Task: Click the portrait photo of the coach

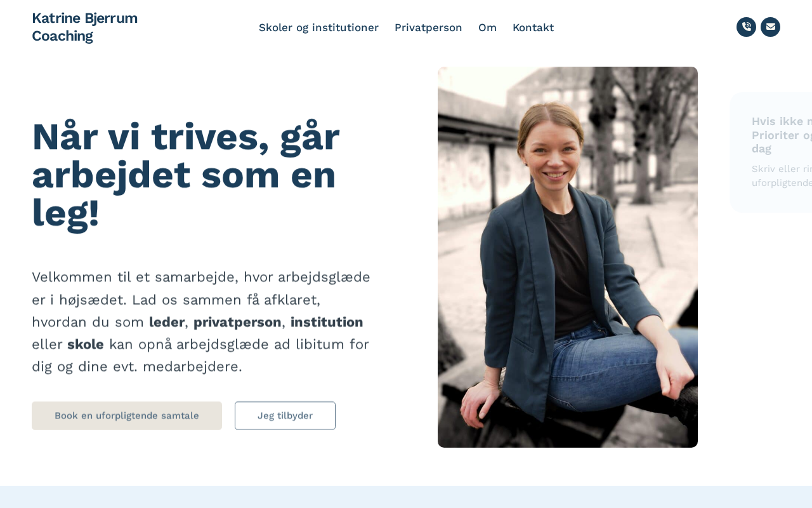Action: coord(568,257)
